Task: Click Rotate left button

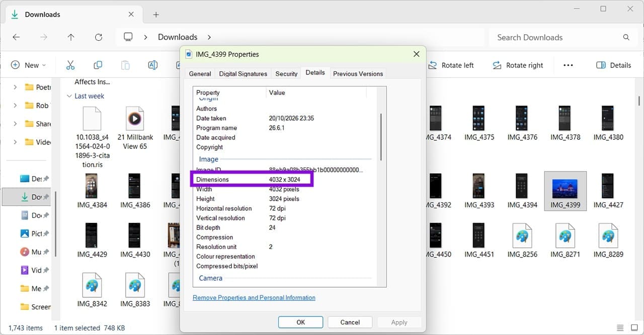Action: (451, 65)
